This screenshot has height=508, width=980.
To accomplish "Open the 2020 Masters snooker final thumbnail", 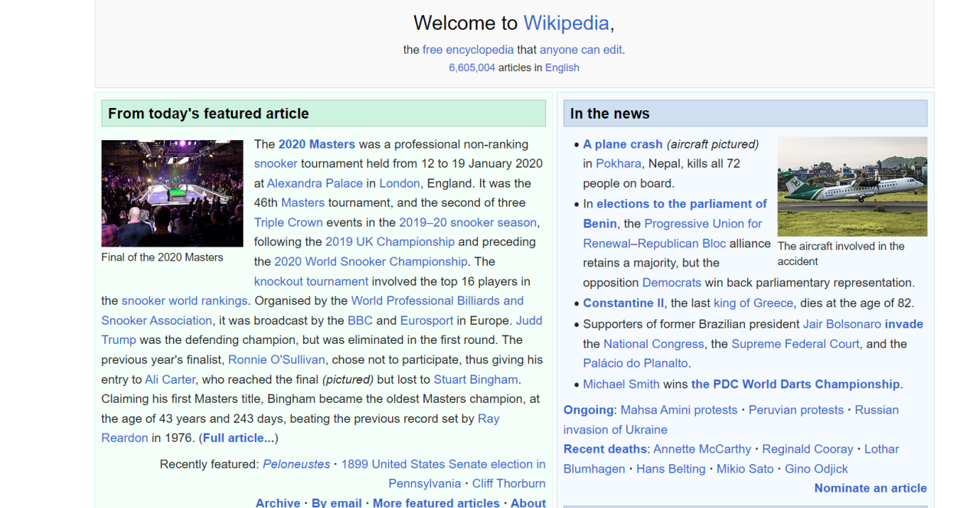I will click(172, 193).
